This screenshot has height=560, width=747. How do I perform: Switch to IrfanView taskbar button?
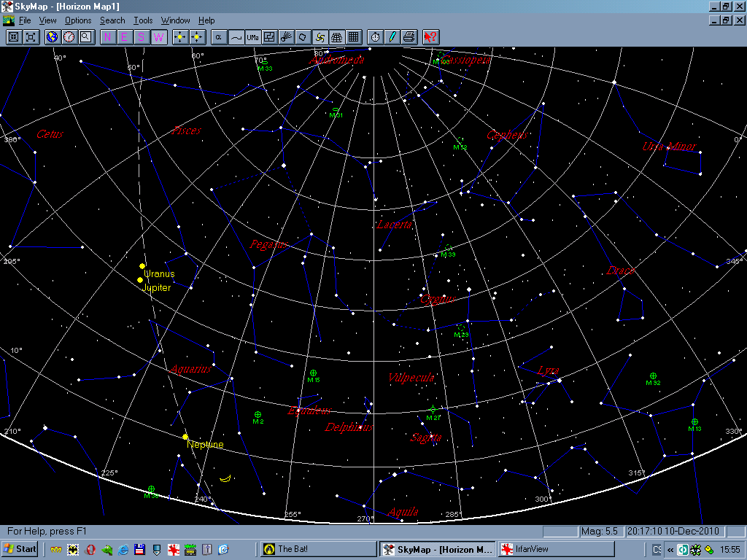coord(556,549)
